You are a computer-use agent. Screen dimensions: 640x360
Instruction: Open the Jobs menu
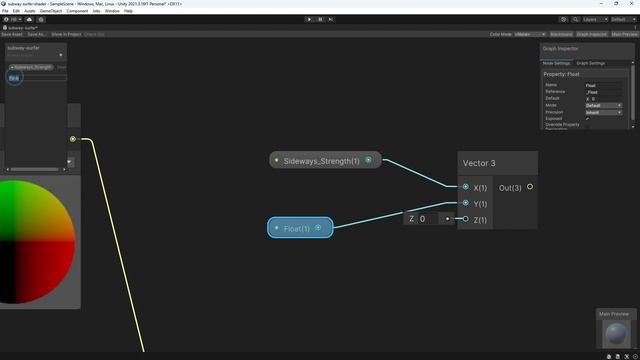(x=96, y=11)
